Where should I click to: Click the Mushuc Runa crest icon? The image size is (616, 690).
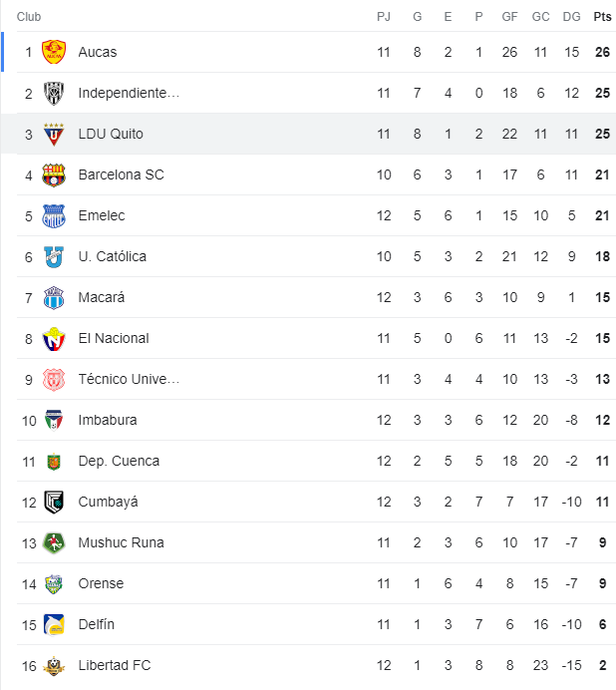(54, 542)
